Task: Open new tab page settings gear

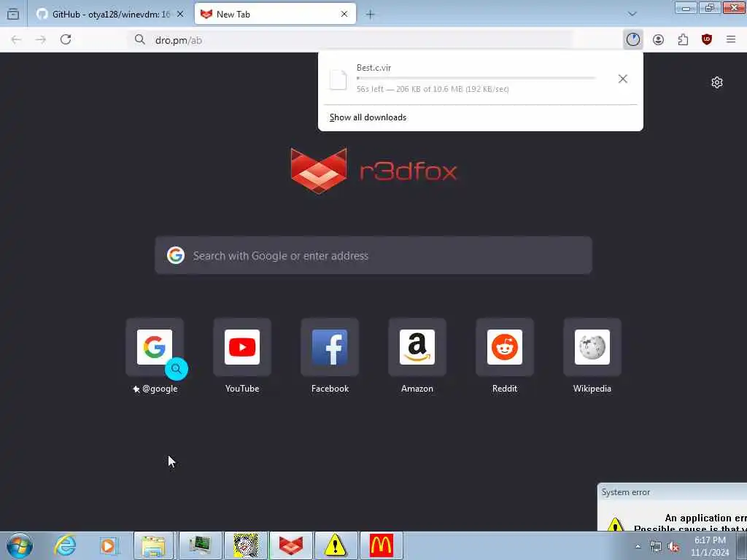Action: [x=717, y=82]
